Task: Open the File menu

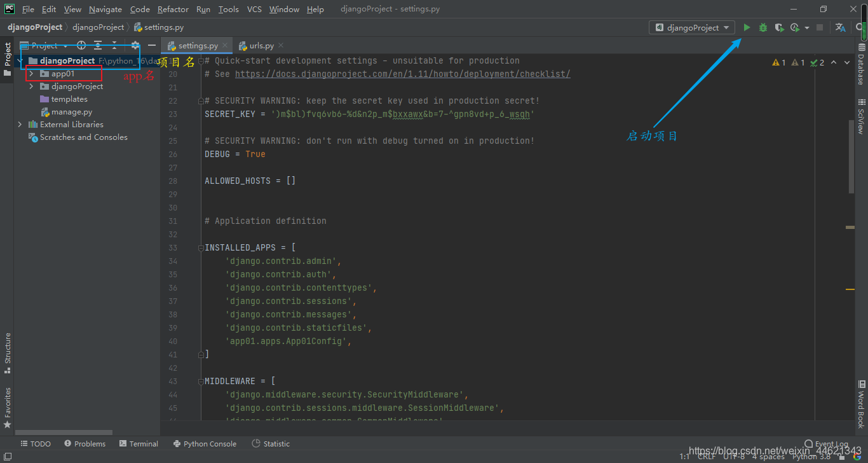Action: pyautogui.click(x=28, y=9)
